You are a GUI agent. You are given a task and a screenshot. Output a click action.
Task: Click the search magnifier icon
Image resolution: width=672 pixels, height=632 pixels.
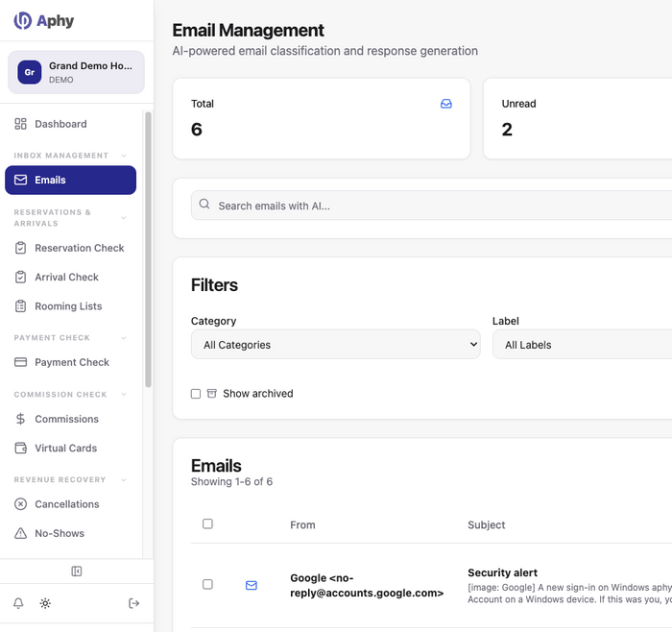[x=204, y=204]
